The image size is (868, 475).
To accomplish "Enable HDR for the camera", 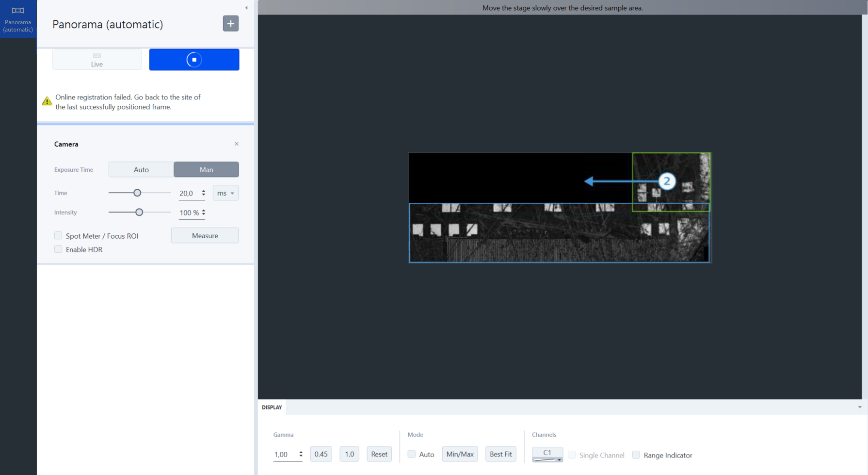I will point(58,249).
